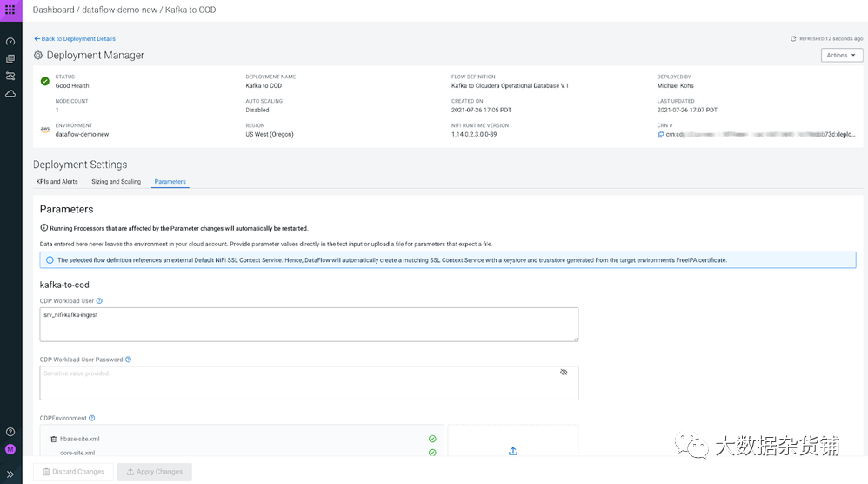Click the info icon beside Running Processors notice
This screenshot has width=868, height=484.
click(43, 227)
